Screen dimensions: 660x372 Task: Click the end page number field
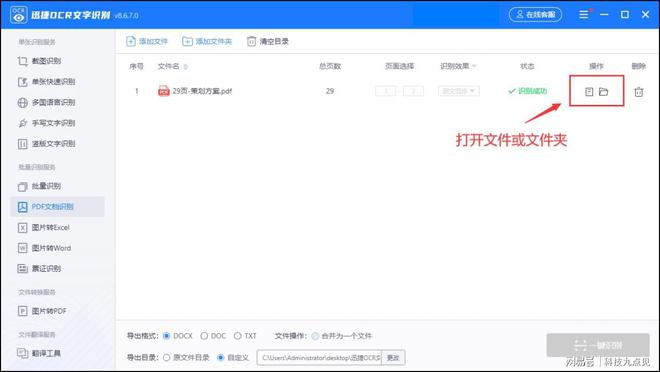tap(413, 91)
